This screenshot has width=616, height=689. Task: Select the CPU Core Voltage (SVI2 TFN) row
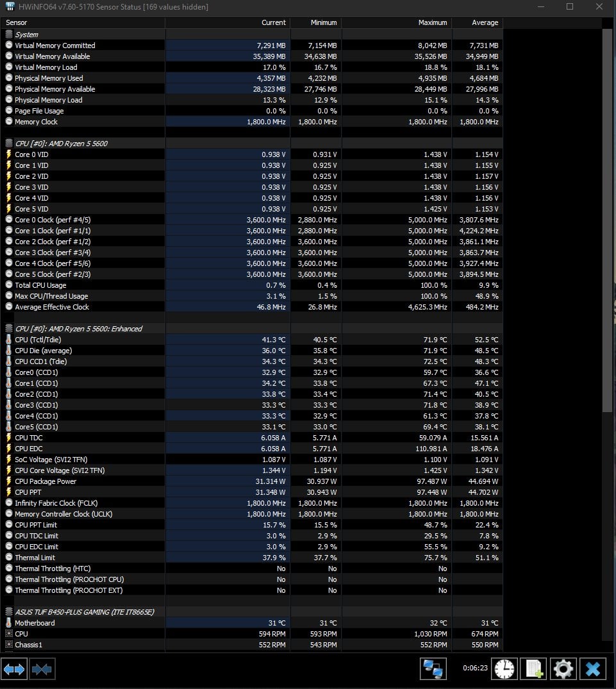coord(252,470)
